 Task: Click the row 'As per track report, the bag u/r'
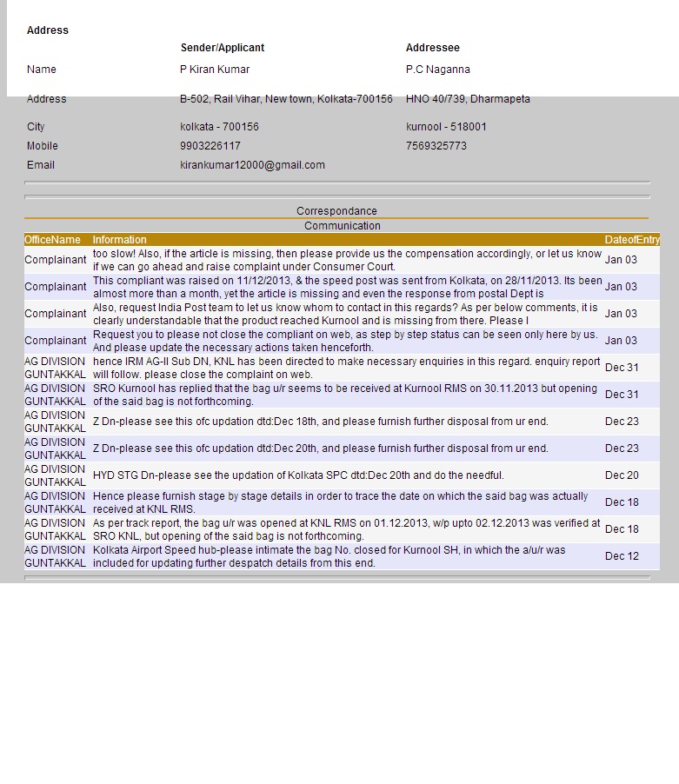point(342,530)
